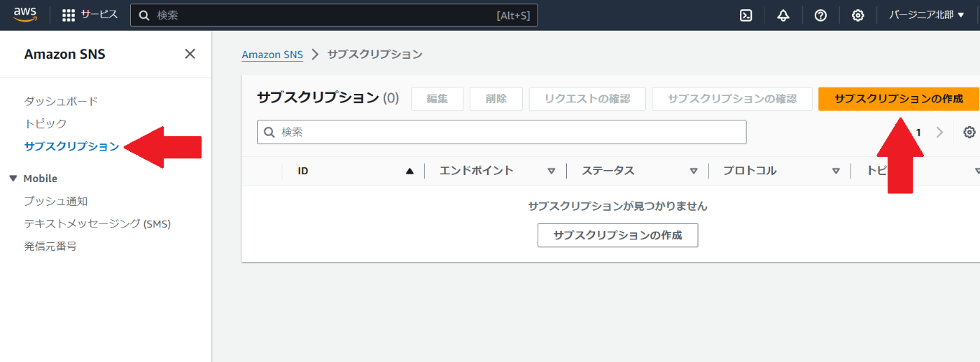Click the エンドポイント column header
980x362 pixels.
point(476,171)
